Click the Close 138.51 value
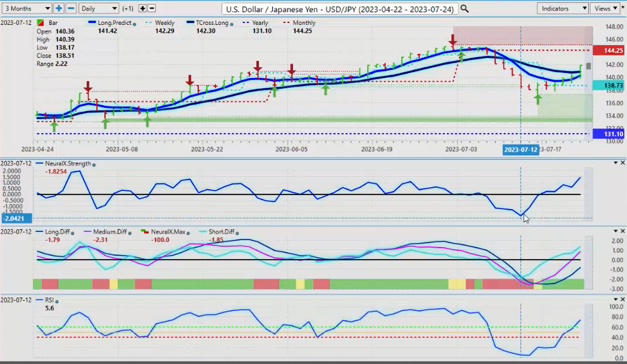Viewport: 627px width, 364px height. pos(64,56)
